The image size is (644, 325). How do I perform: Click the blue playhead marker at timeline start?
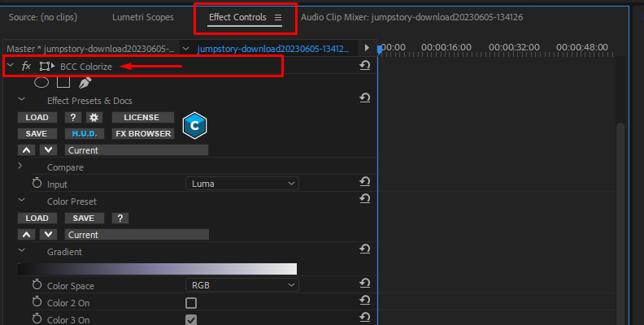(380, 49)
